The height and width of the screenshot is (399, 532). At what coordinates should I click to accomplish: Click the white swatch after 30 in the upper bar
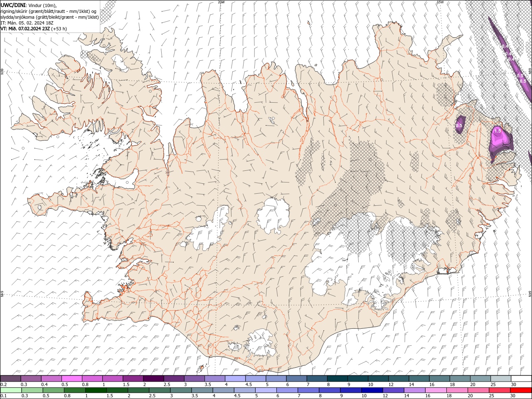pos(521,379)
